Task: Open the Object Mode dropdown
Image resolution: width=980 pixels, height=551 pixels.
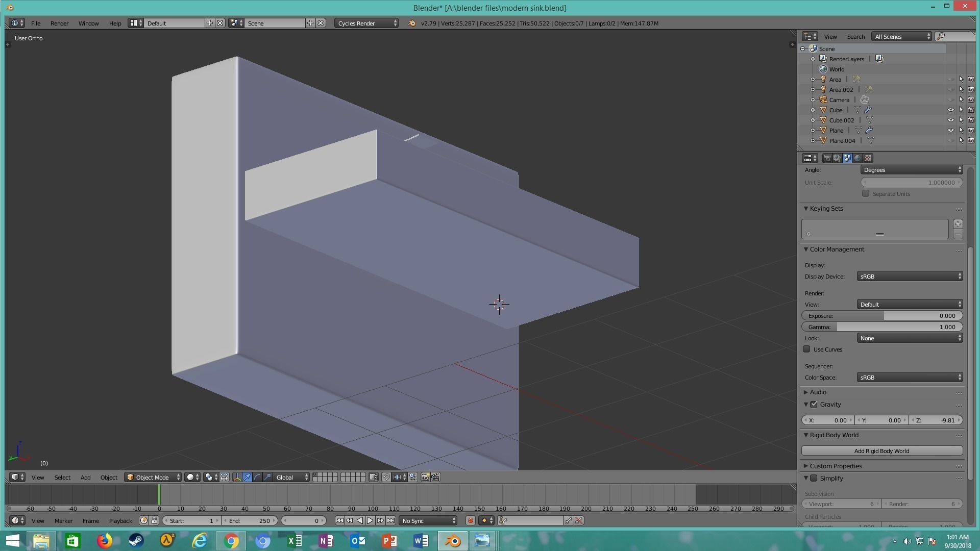Action: 153,477
